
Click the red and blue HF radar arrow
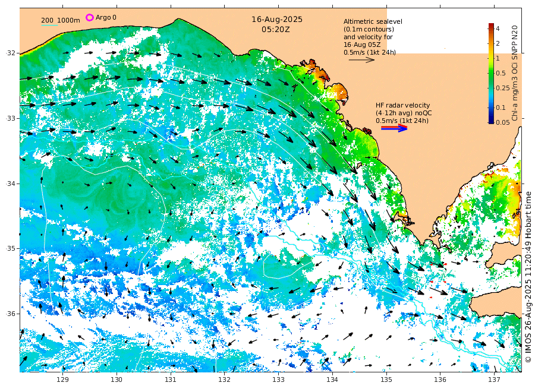(394, 128)
